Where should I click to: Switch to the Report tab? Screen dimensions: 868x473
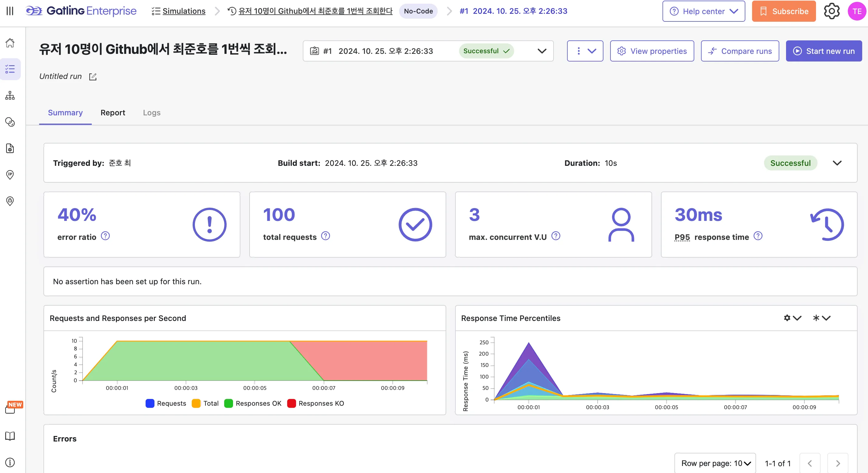(113, 113)
